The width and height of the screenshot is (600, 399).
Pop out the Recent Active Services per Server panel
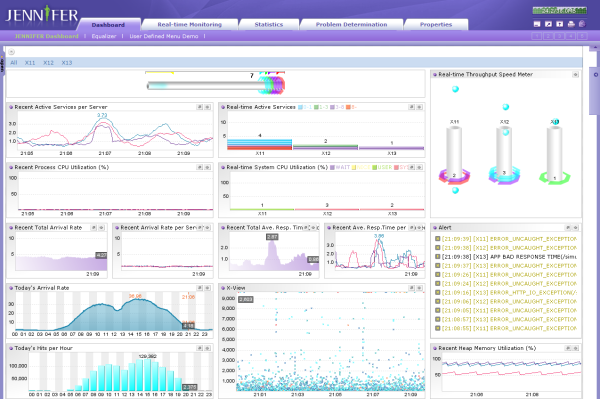pos(200,107)
